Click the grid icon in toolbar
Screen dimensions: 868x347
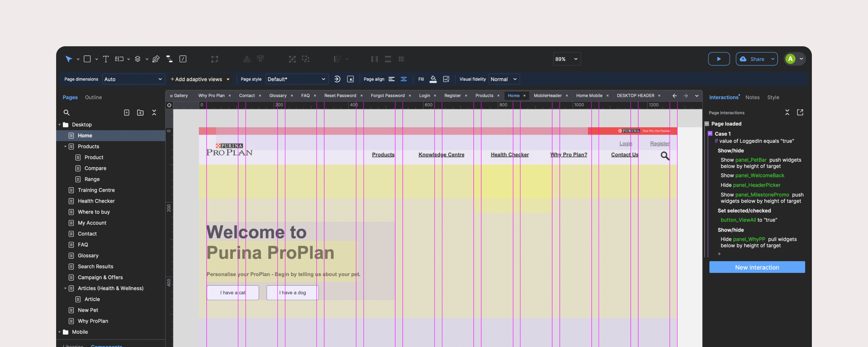(401, 59)
